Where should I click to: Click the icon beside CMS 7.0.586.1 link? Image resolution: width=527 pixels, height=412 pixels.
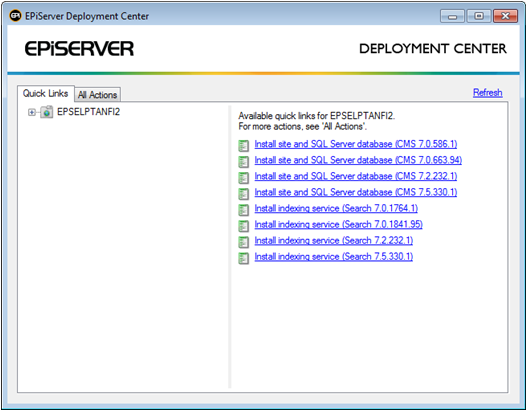(x=244, y=146)
